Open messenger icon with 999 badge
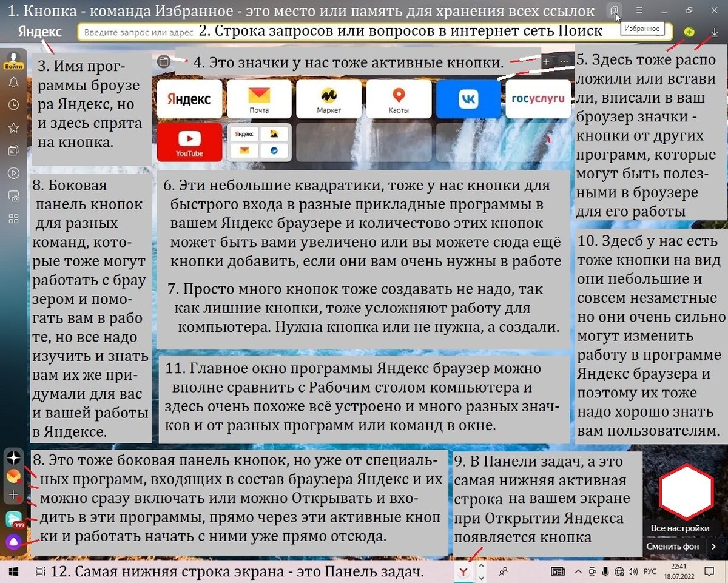Viewport: 728px width, 583px height. coord(14,520)
